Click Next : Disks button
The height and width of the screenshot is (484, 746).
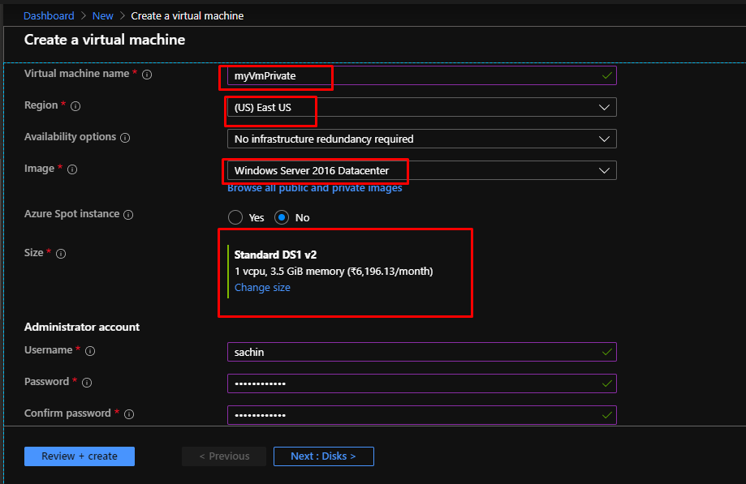coord(324,456)
